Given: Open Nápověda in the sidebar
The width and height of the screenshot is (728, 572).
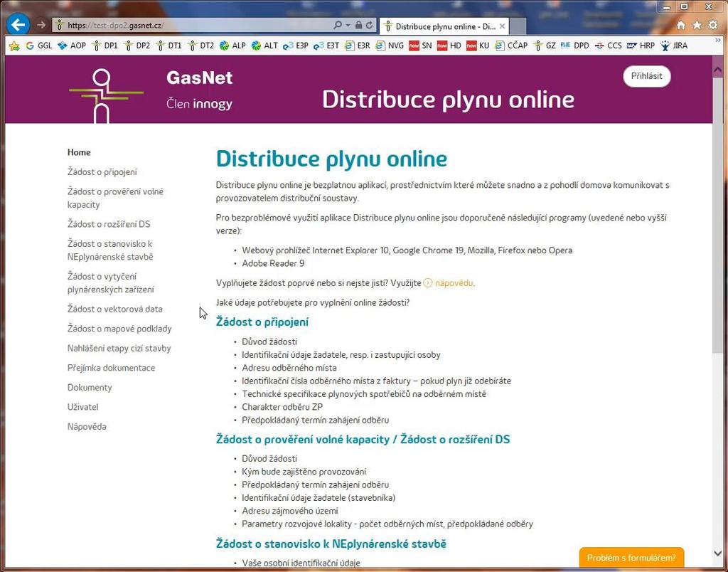Looking at the screenshot, I should coord(87,426).
